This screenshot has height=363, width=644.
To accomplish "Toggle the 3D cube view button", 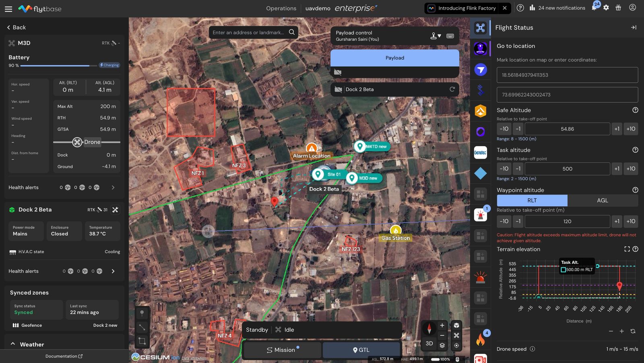I will click(456, 326).
